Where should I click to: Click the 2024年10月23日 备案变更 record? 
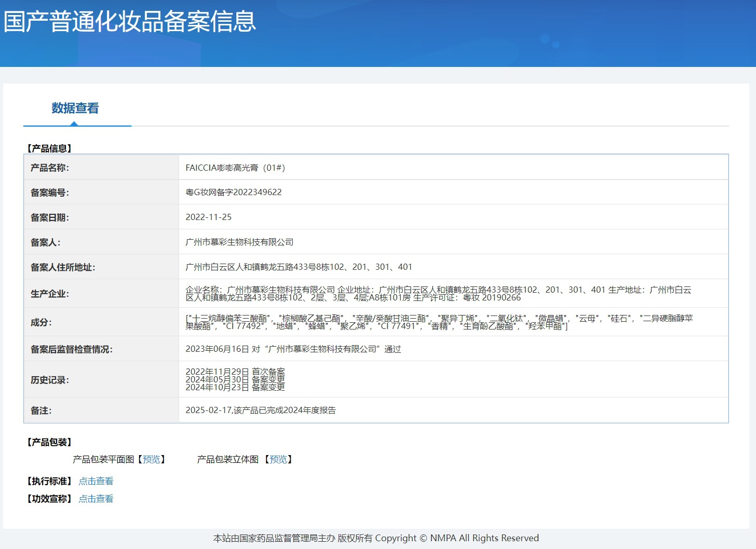coord(235,387)
